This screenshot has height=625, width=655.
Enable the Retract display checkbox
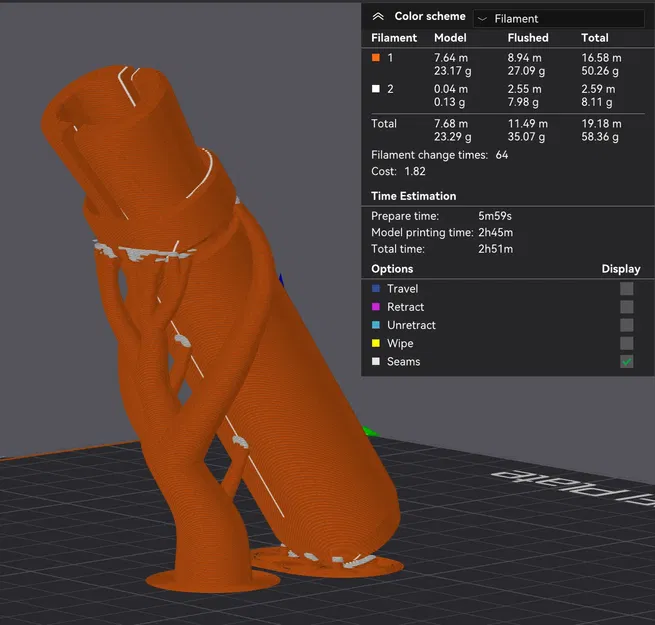pyautogui.click(x=626, y=307)
